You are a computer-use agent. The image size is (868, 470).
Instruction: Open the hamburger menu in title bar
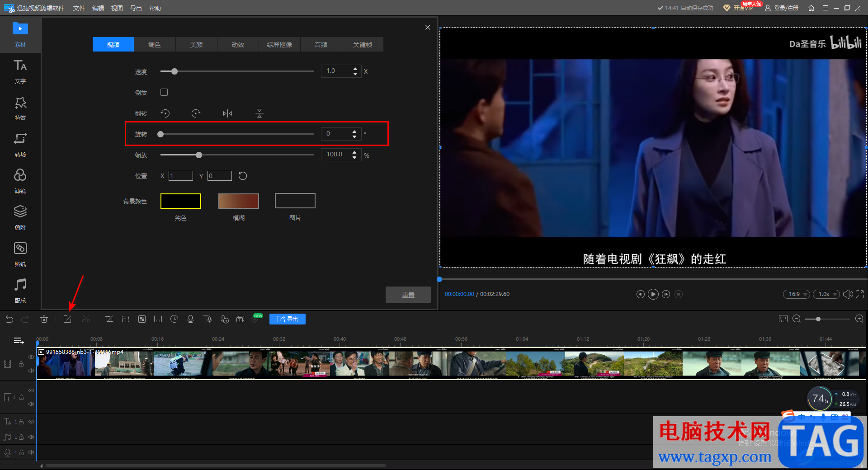point(826,8)
